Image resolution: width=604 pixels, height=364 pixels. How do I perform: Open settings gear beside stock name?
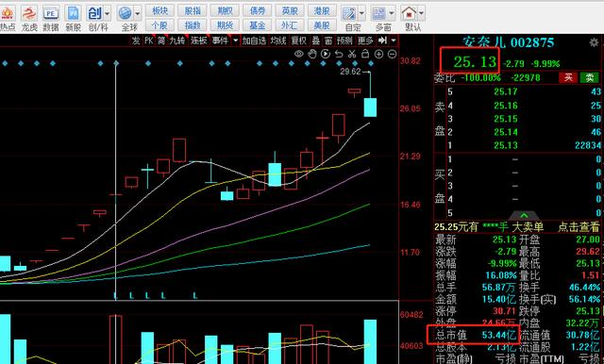point(594,42)
